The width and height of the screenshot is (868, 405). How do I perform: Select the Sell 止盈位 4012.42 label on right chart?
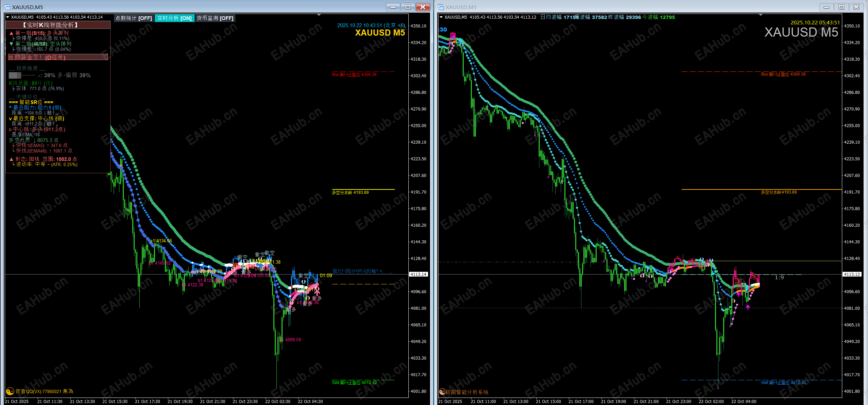coord(783,383)
